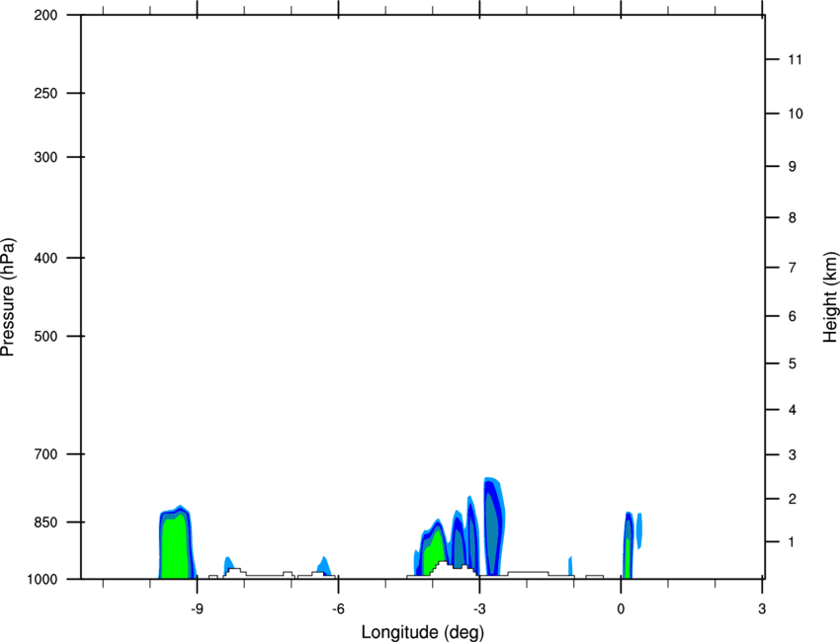840x642 pixels.
Task: Click the 3 km height label
Action: tap(793, 455)
